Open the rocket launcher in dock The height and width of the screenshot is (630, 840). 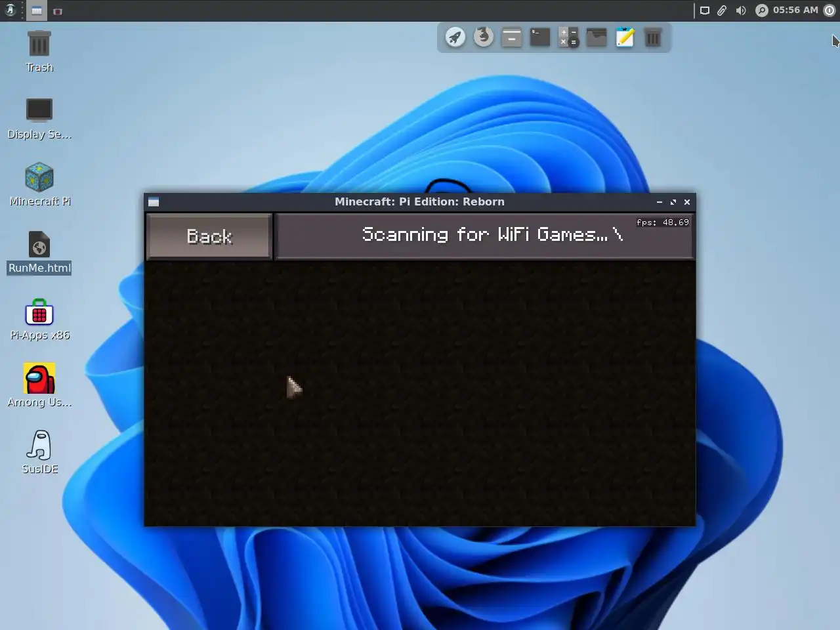455,37
